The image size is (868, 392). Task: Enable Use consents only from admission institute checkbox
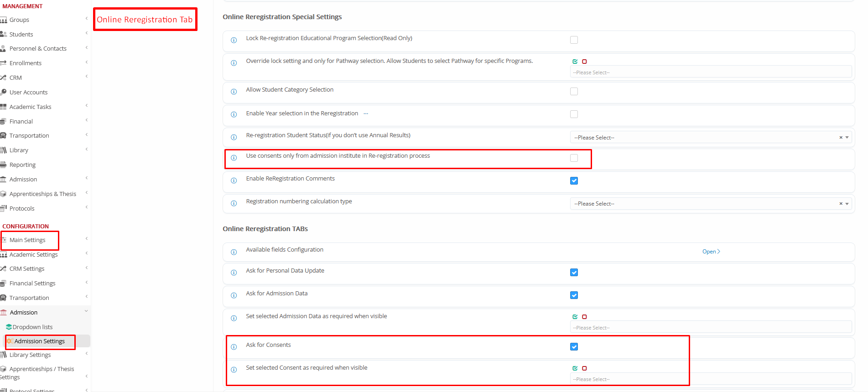(574, 158)
